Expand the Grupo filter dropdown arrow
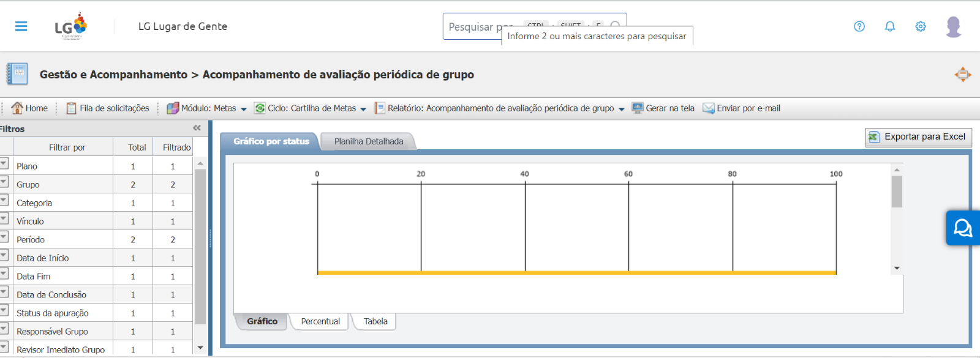This screenshot has height=358, width=980. coord(4,182)
